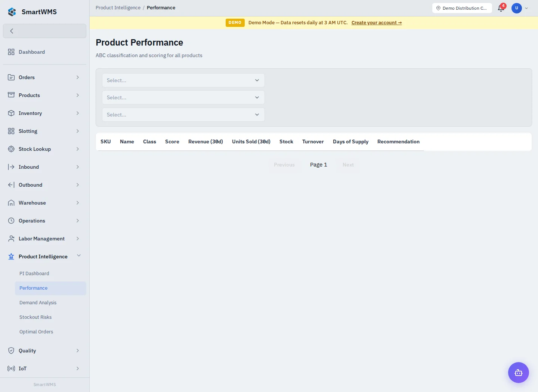The height and width of the screenshot is (392, 538).
Task: Expand the Stock Lookup menu chevron
Action: tap(78, 149)
